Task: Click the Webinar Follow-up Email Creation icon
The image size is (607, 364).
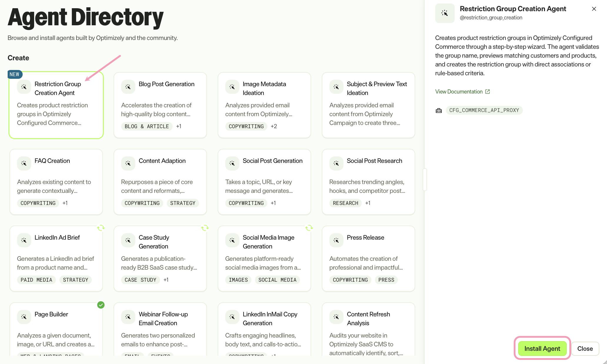Action: pos(128,317)
